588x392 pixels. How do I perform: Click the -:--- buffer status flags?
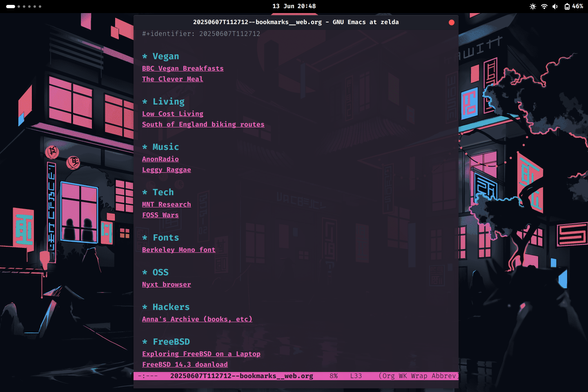148,376
